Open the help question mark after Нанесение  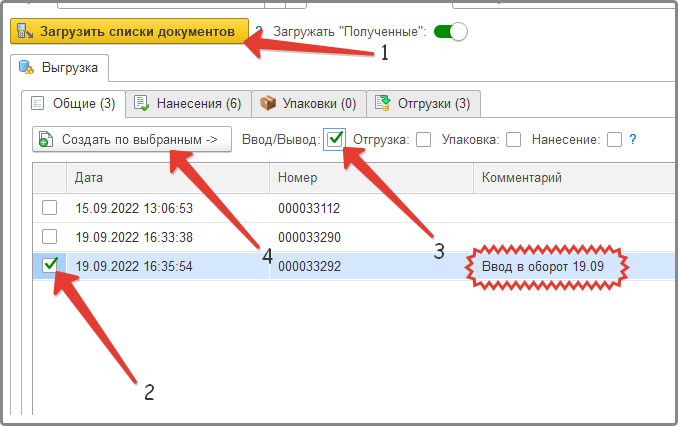(633, 139)
